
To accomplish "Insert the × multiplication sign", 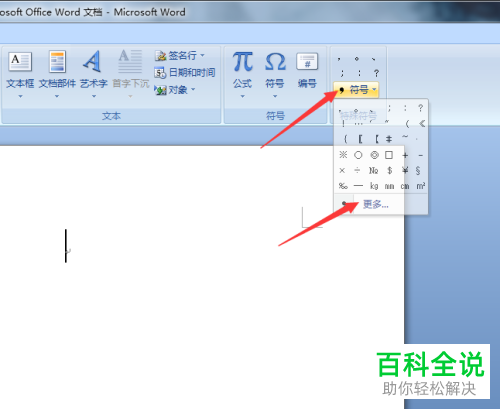I will (342, 171).
